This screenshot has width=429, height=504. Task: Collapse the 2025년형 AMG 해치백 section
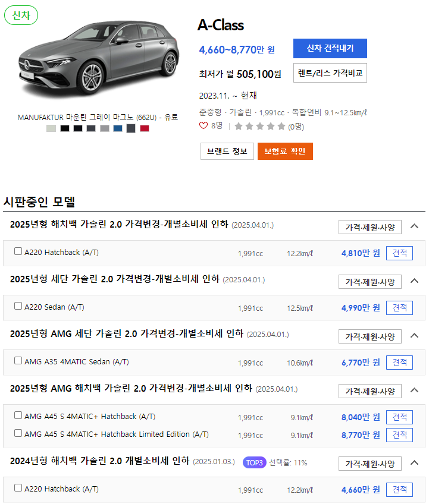[x=415, y=390]
